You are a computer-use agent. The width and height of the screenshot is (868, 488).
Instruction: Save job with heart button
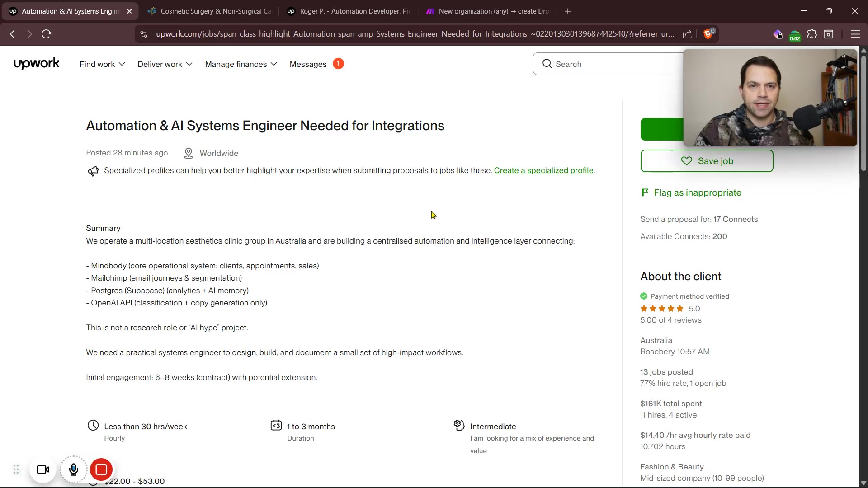[x=706, y=161]
